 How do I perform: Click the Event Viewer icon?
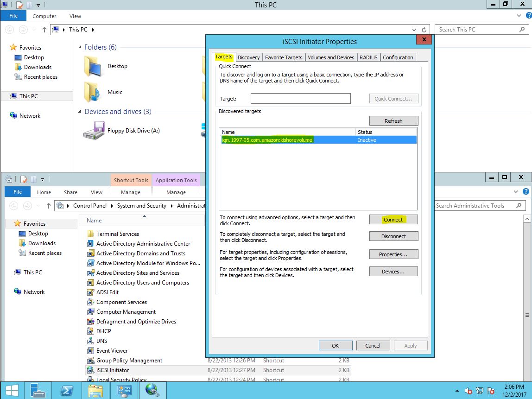(x=91, y=351)
